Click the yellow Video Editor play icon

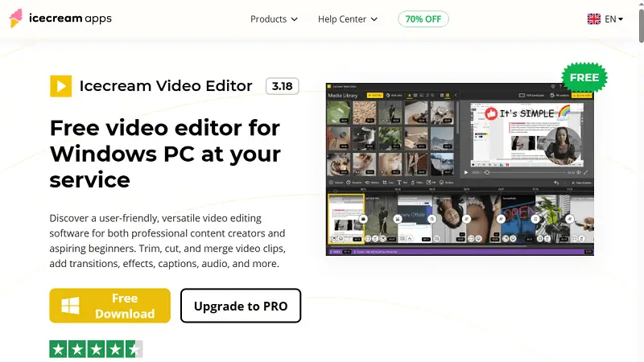click(61, 86)
